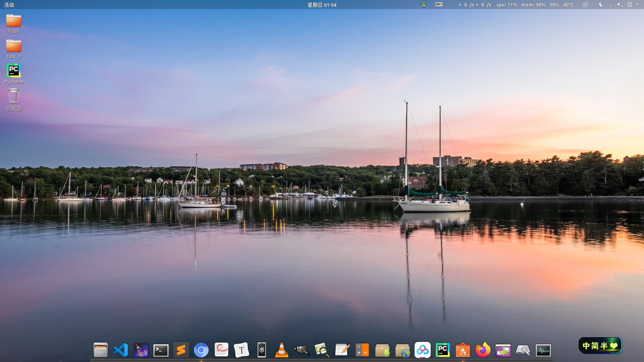The height and width of the screenshot is (362, 644).
Task: Open Visual Studio Code from the dock
Action: [x=121, y=350]
